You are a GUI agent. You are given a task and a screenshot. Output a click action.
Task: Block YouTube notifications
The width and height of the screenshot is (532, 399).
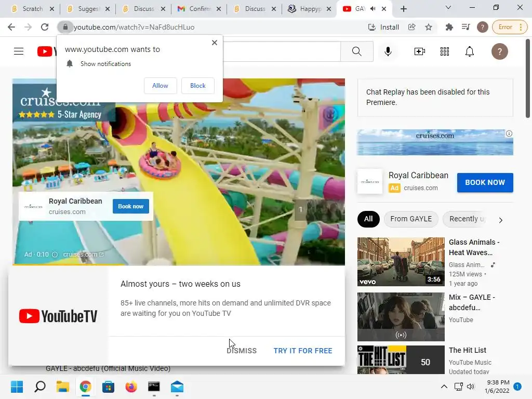(198, 86)
